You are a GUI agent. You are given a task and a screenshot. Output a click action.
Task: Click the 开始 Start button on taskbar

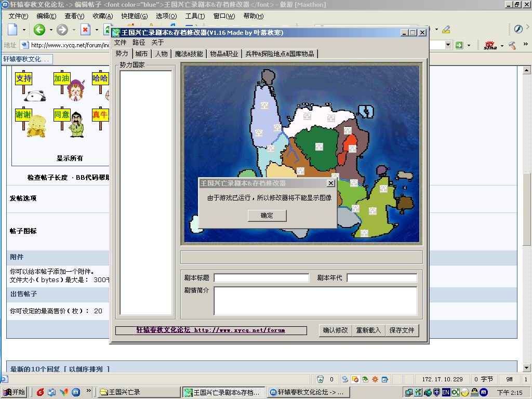click(x=15, y=392)
